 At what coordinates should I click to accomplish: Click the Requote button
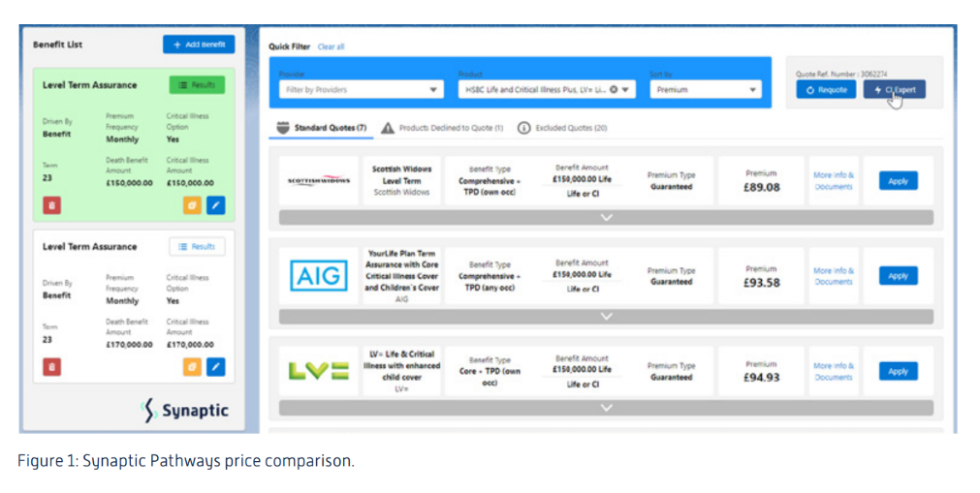tap(826, 89)
